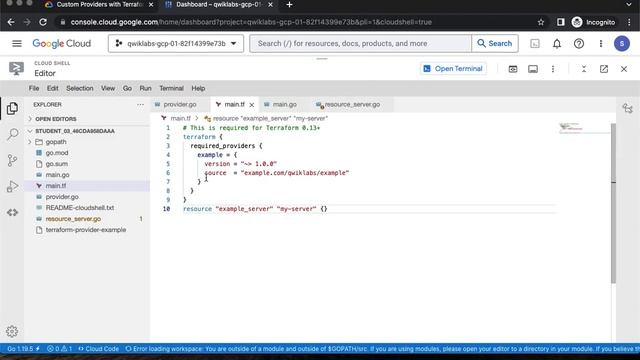Click the Cloud Code status bar item
Viewport: 640px width, 360px height.
tap(98, 349)
